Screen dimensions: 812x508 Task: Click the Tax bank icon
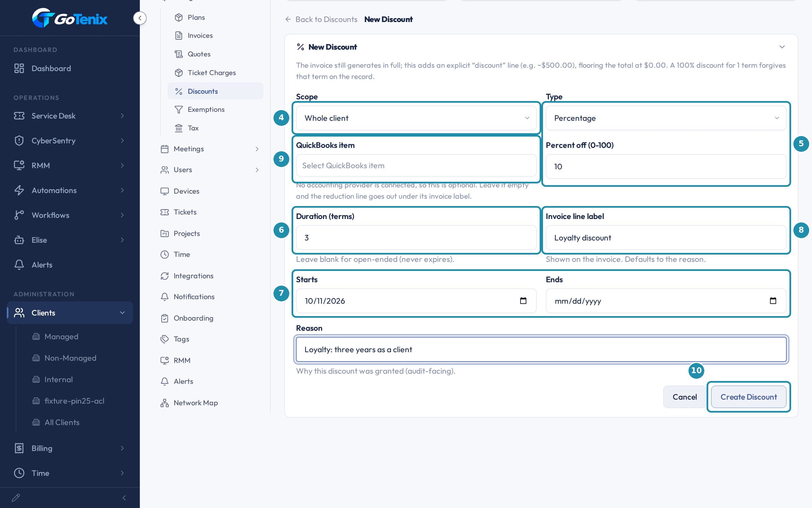[x=179, y=128]
